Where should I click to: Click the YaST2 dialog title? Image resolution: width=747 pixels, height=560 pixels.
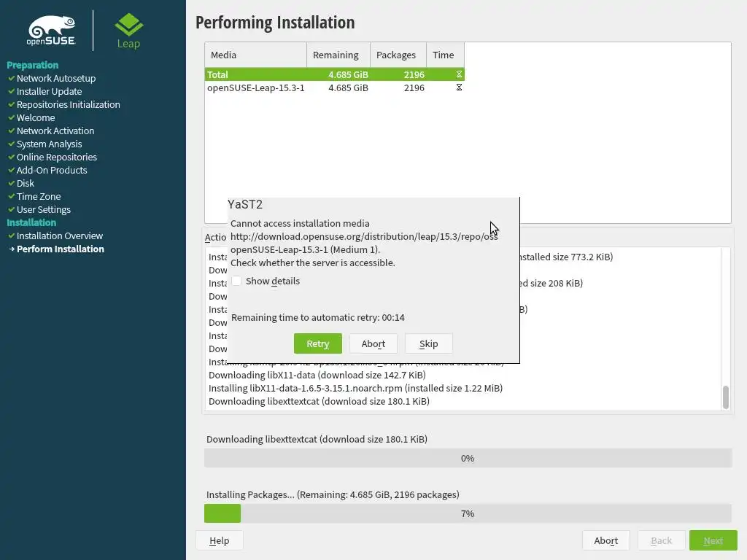[245, 204]
